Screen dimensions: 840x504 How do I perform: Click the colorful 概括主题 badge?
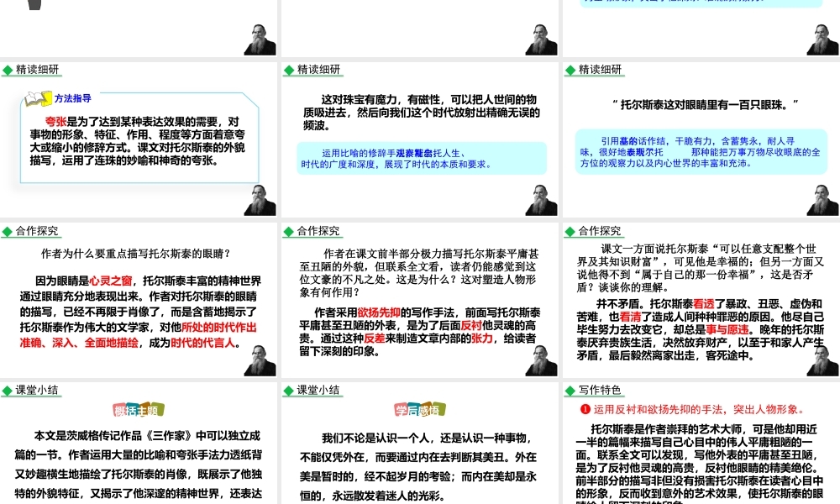(139, 410)
